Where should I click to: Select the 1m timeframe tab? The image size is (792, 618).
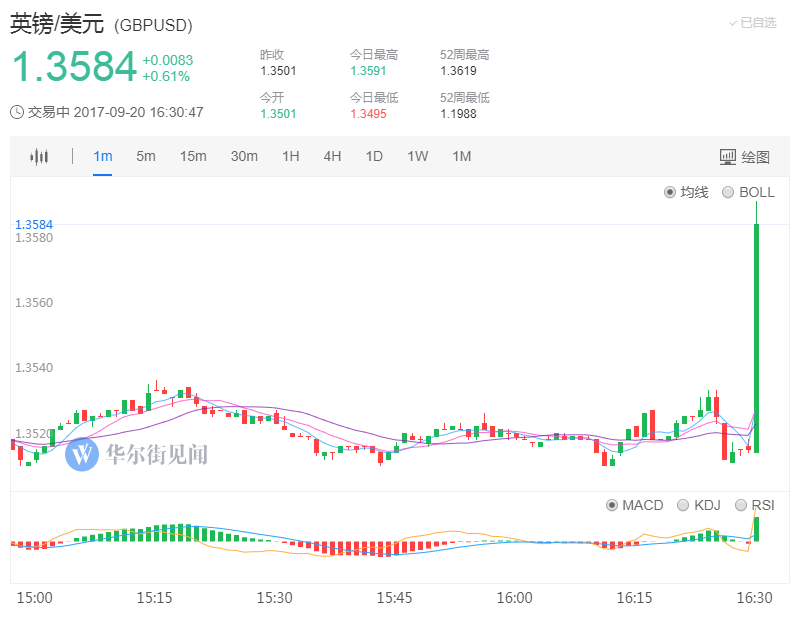pos(103,157)
